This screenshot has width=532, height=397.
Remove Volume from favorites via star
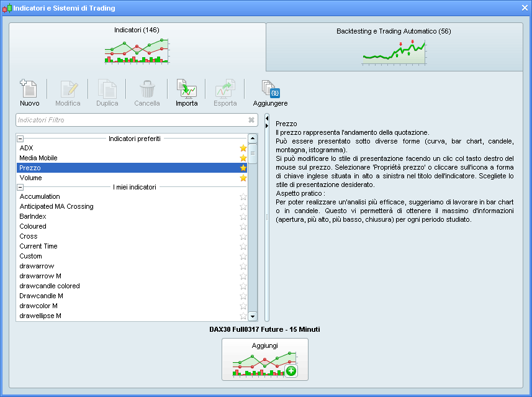click(243, 178)
